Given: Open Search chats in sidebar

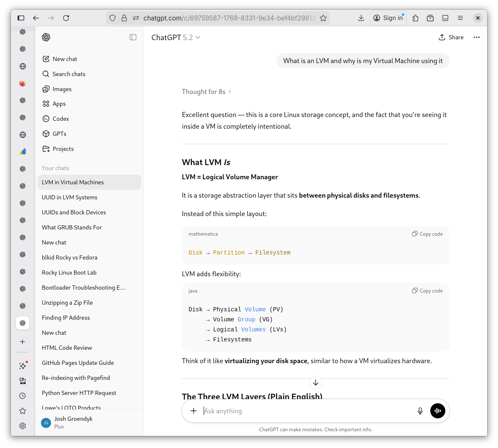Looking at the screenshot, I should (x=69, y=74).
